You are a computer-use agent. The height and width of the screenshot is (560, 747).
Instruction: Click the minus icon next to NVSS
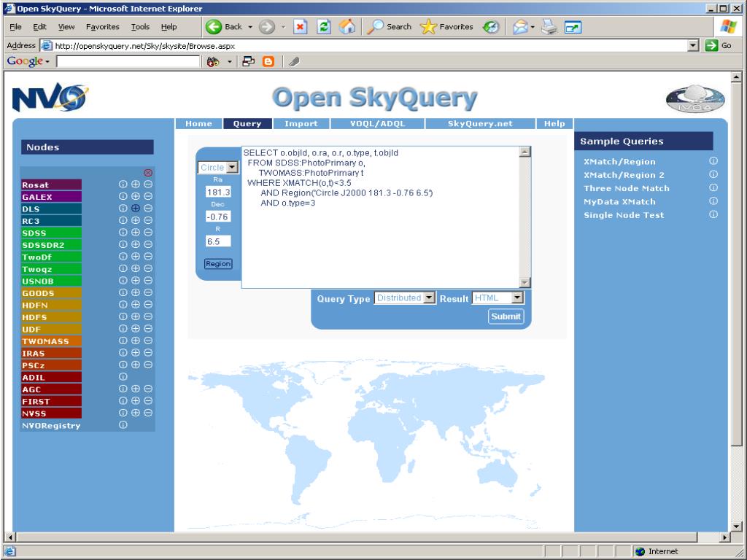tap(148, 413)
